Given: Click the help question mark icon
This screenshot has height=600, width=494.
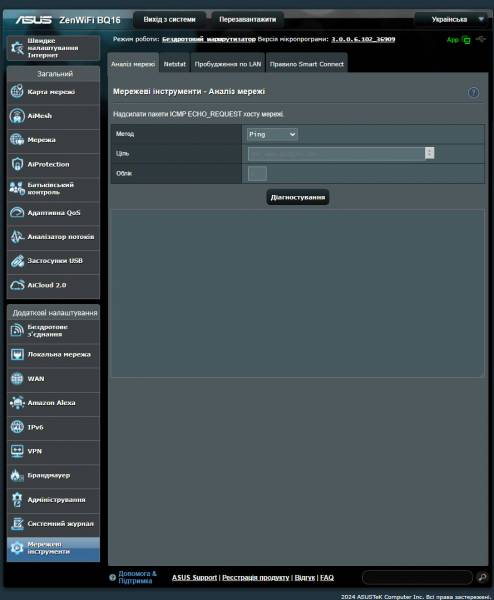Looking at the screenshot, I should (474, 92).
